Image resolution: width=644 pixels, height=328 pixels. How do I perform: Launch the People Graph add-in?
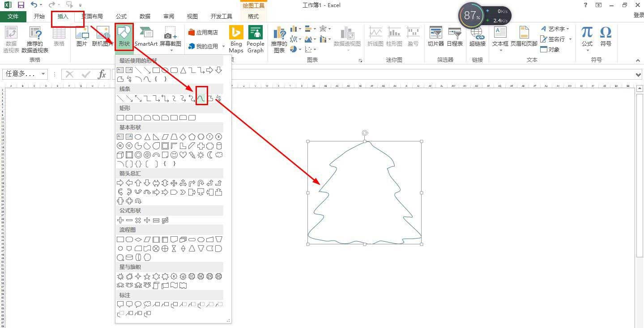(256, 39)
